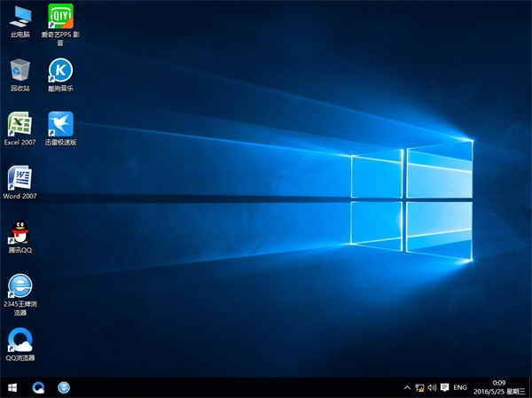Open the 此电脑 (This PC) desktop icon
532x398 pixels.
(20, 18)
